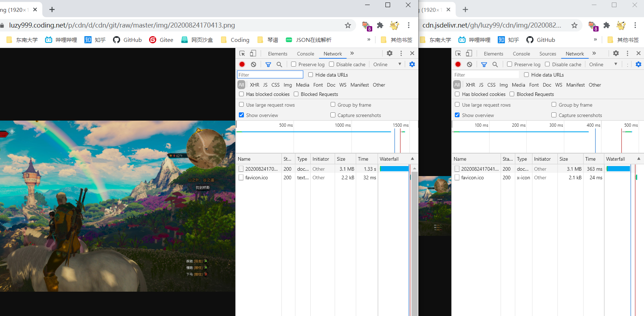Open the extensions puzzle icon in left window

(380, 25)
